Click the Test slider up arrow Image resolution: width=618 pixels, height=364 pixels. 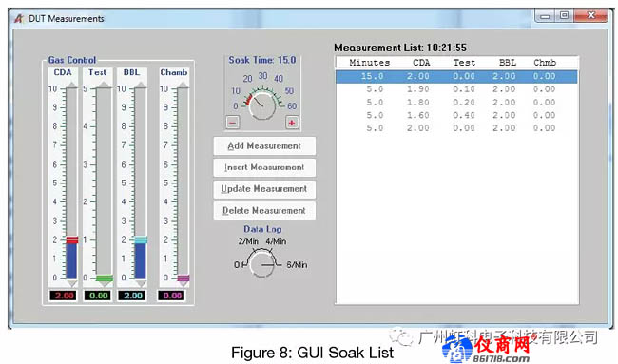click(x=105, y=85)
